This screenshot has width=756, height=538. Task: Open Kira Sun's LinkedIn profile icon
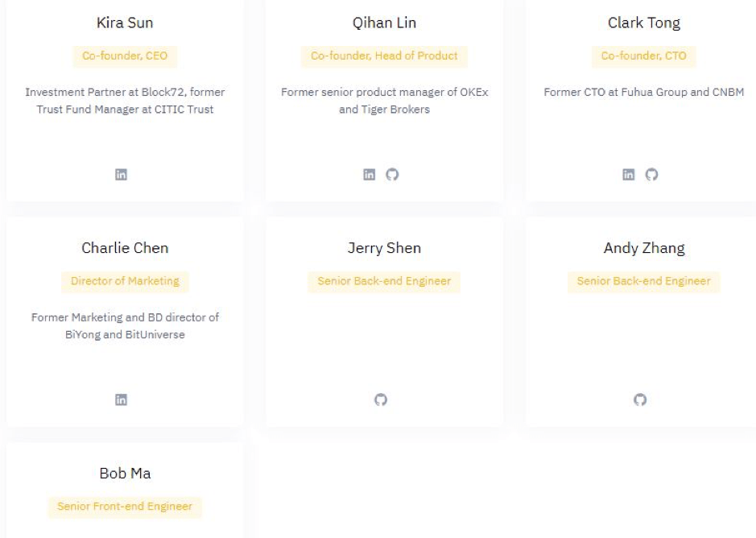(x=121, y=175)
